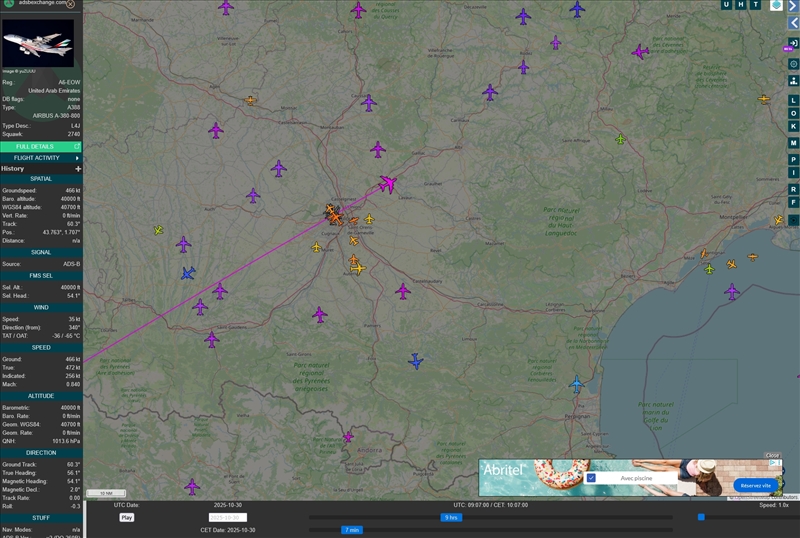Open the external-link icon on FULL DETAILS
Screen dimensions: 800x538
(77, 146)
